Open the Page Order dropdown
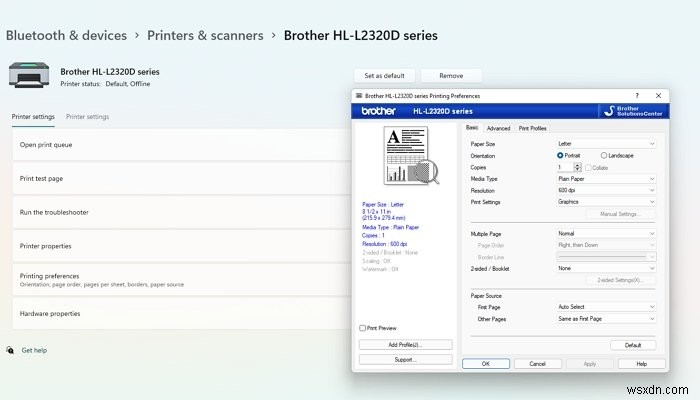This screenshot has height=400, width=700. coord(606,245)
